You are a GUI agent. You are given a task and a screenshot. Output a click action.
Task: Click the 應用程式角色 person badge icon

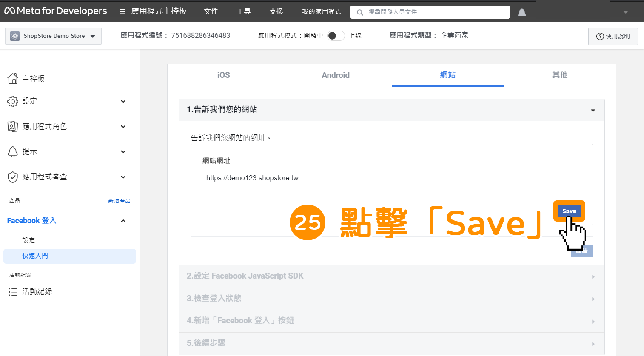point(13,126)
